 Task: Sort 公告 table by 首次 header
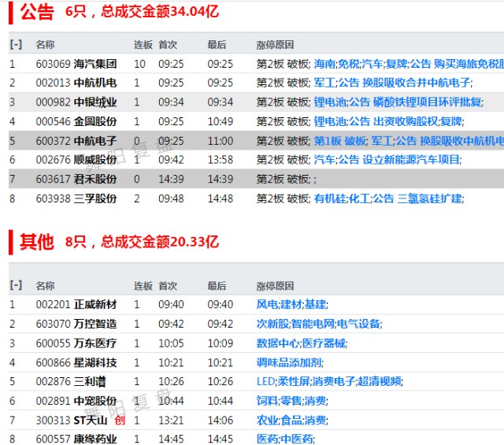tap(168, 44)
